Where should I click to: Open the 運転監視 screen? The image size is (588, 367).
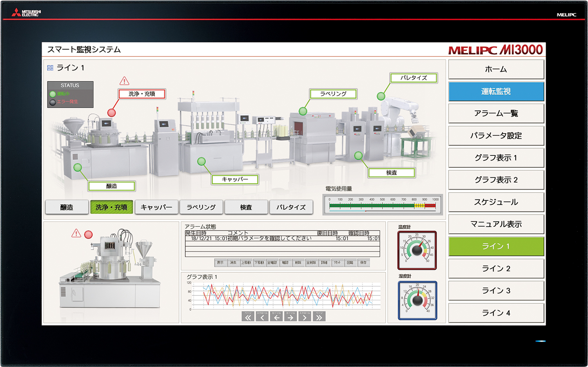(496, 91)
